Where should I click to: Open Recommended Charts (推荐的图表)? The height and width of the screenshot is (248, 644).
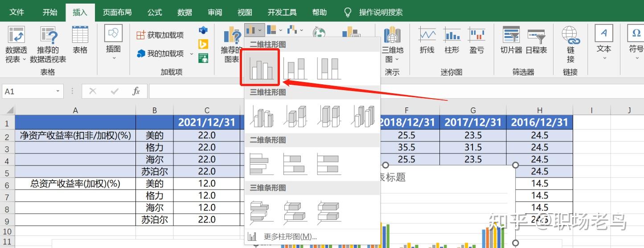point(231,45)
